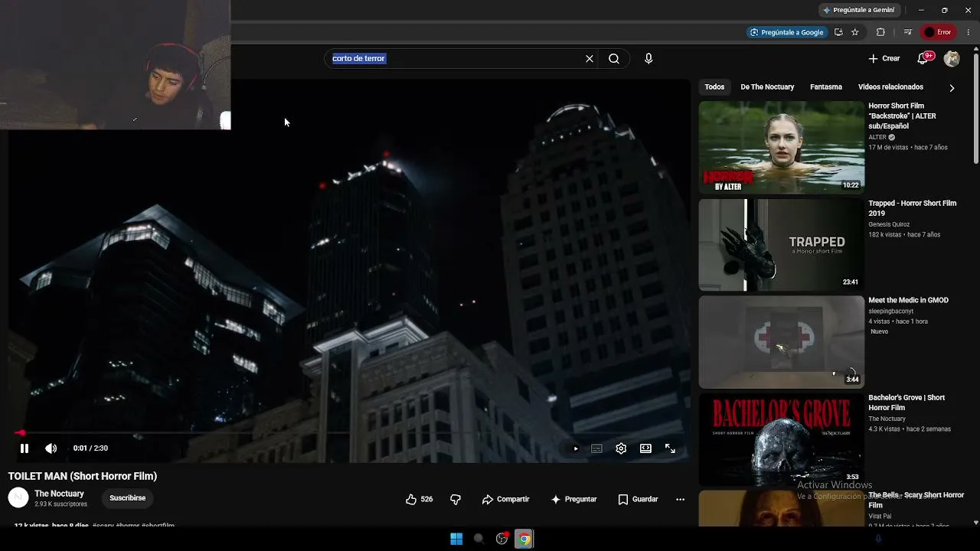
Task: Open the Meet the Medic in GMOD thumbnail
Action: (781, 342)
